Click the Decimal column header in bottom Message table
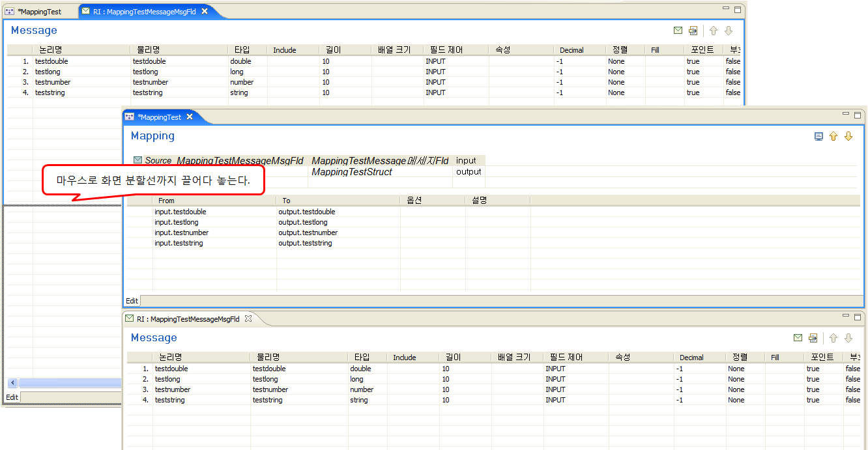 point(691,358)
